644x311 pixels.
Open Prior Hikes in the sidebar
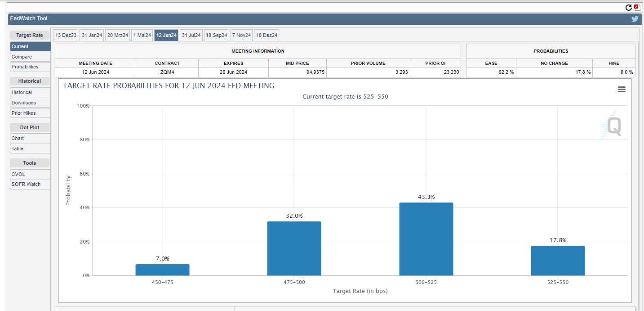point(30,113)
